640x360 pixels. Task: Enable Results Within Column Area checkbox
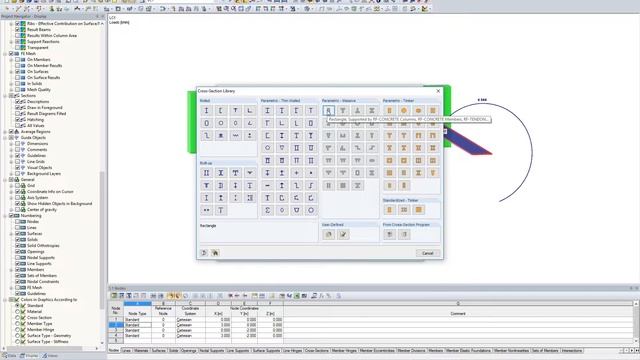(18, 36)
